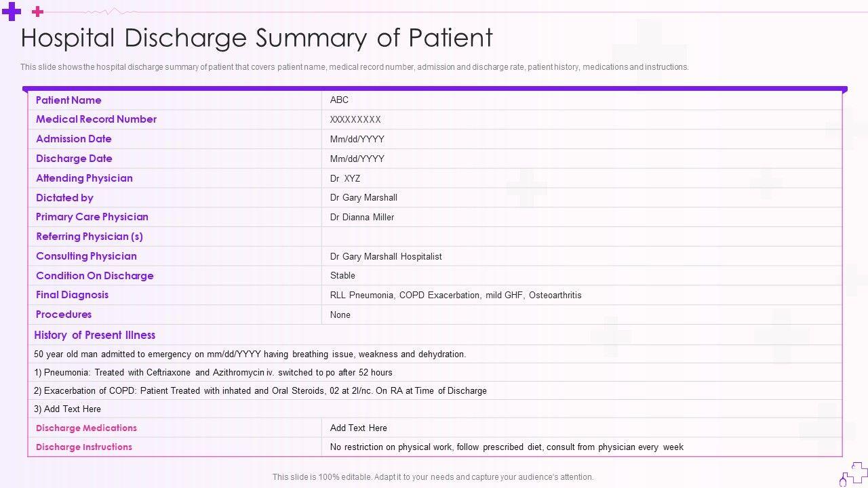Click the large purple plus icon
The image size is (868, 488).
pyautogui.click(x=12, y=12)
